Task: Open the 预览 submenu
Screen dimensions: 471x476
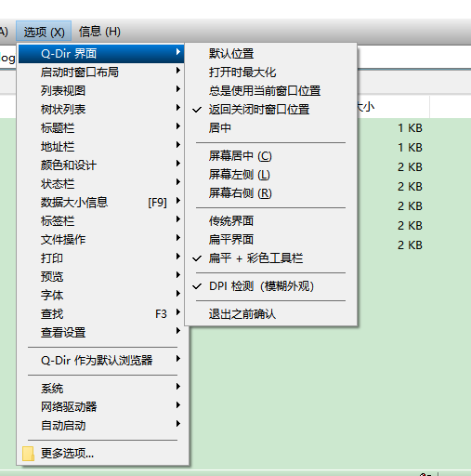Action: tap(101, 277)
